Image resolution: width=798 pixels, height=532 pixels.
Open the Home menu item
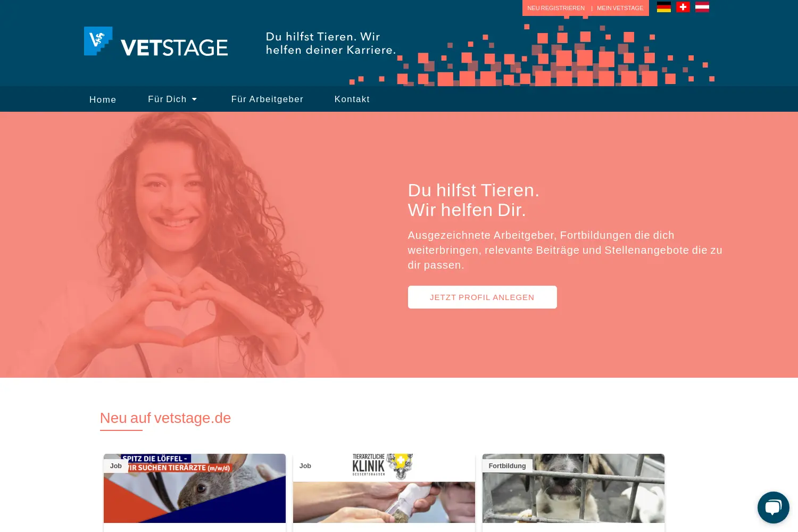point(103,99)
